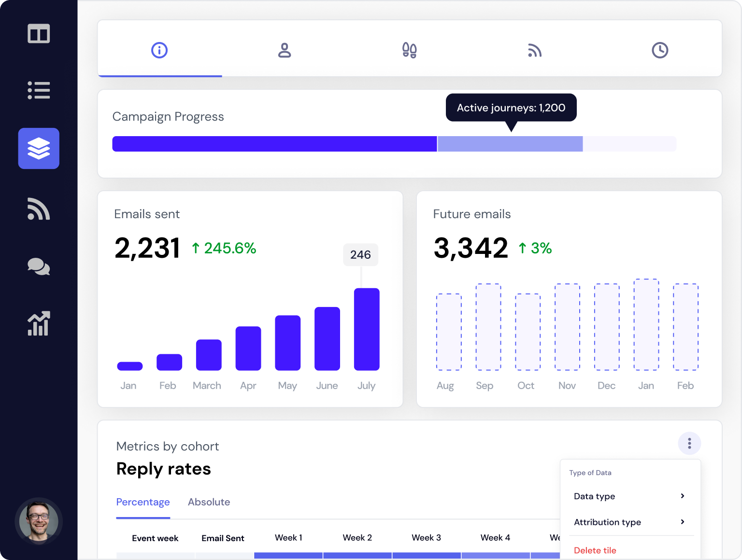Open the contacts tab using the person icon
742x560 pixels.
pos(284,50)
